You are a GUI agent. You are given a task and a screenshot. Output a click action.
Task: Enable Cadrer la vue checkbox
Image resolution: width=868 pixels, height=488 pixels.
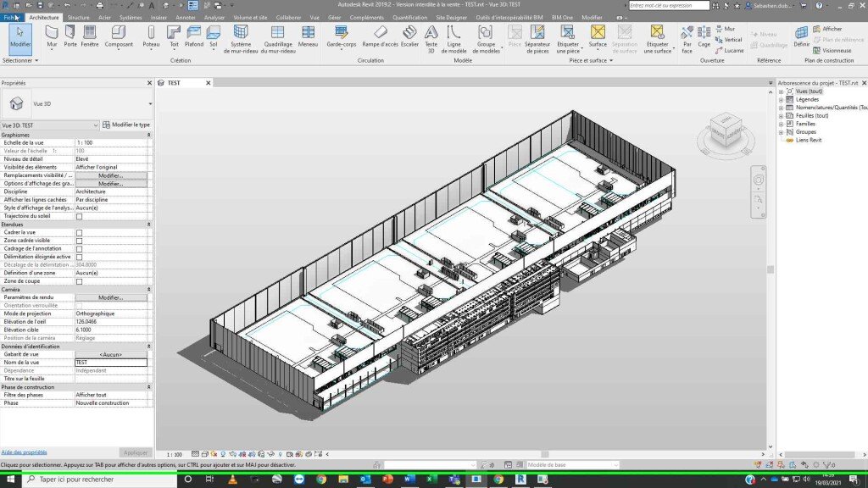click(79, 232)
